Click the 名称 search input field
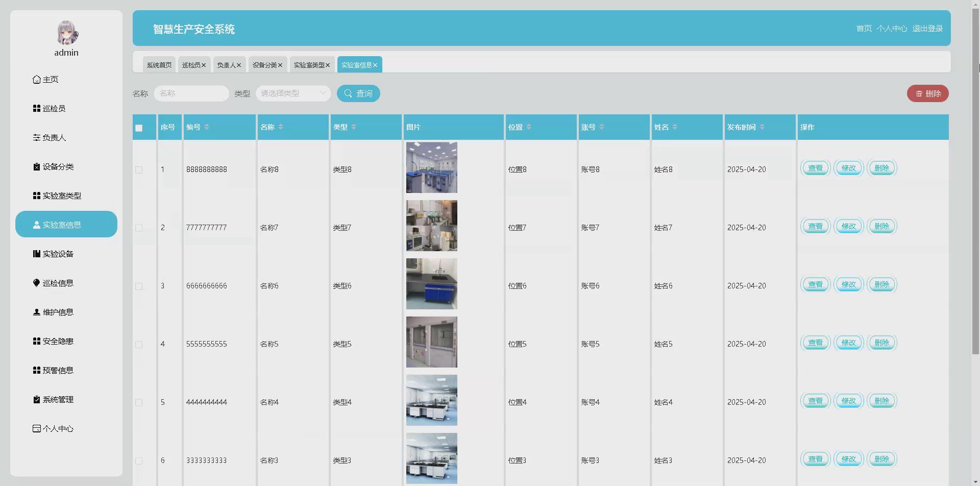The height and width of the screenshot is (486, 980). point(191,93)
